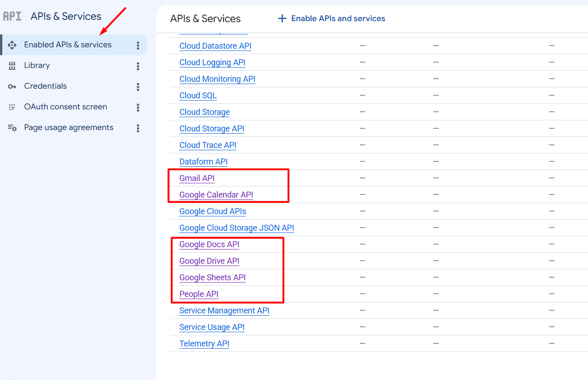Click the APIs & Services sidebar header text

click(66, 17)
